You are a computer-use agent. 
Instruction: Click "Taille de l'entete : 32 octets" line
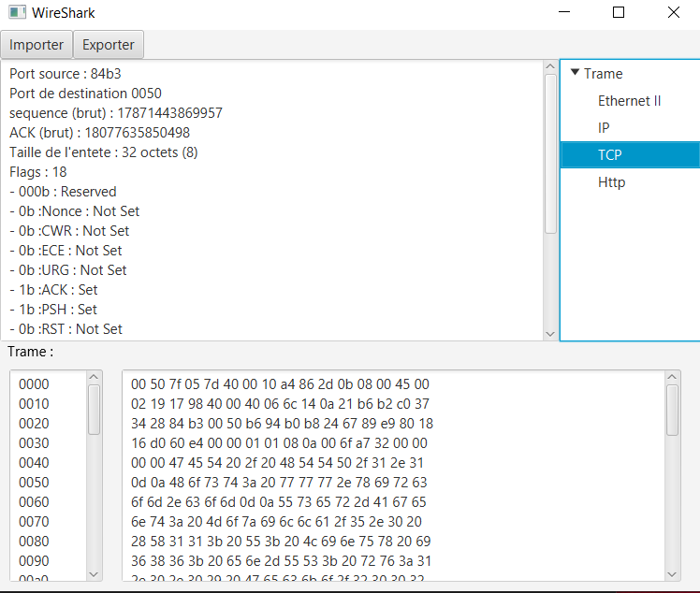coord(104,152)
